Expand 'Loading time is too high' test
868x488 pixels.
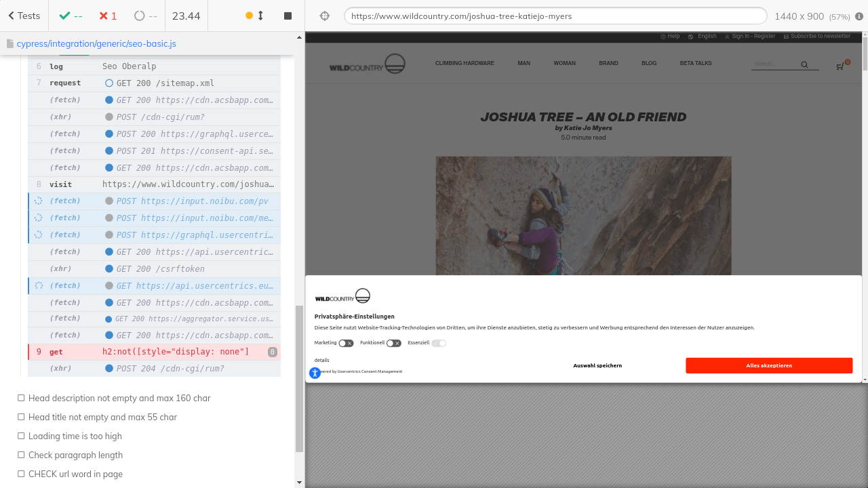[x=75, y=436]
